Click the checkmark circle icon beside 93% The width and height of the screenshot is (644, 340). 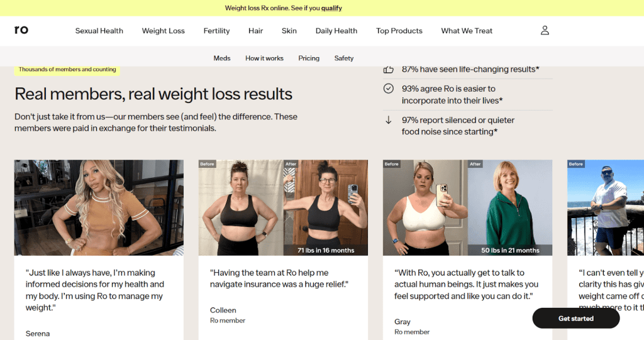[388, 88]
